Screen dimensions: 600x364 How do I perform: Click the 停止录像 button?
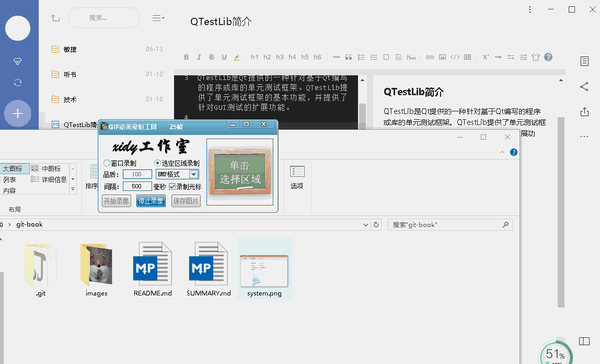coord(151,201)
